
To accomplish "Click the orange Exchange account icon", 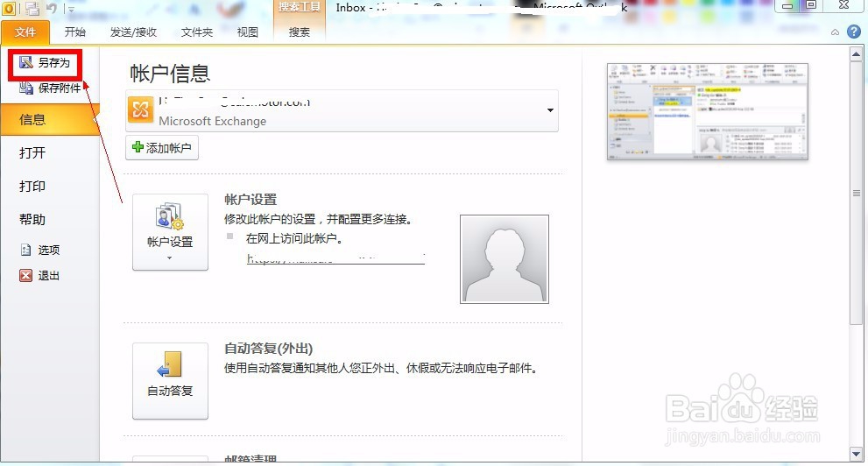I will tap(141, 109).
